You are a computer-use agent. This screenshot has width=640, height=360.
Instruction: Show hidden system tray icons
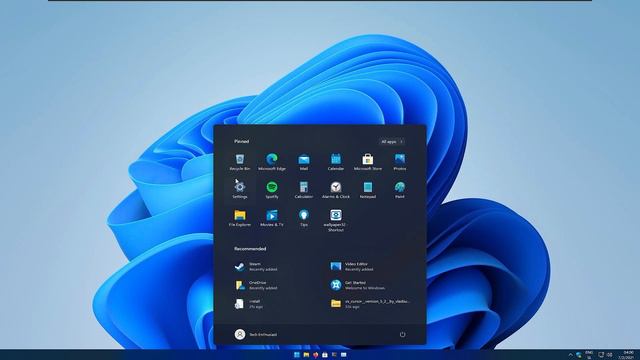point(570,355)
